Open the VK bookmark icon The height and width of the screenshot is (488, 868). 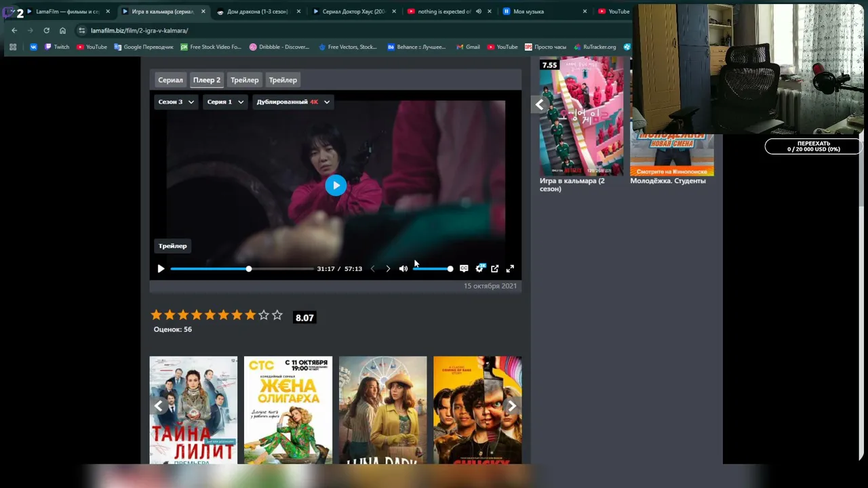tap(33, 47)
